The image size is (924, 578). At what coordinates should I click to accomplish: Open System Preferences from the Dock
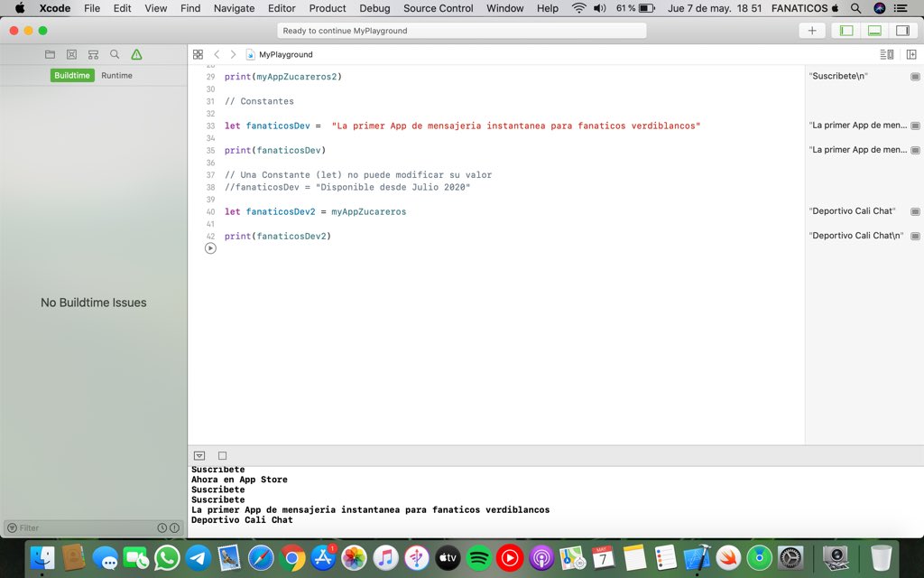click(790, 557)
